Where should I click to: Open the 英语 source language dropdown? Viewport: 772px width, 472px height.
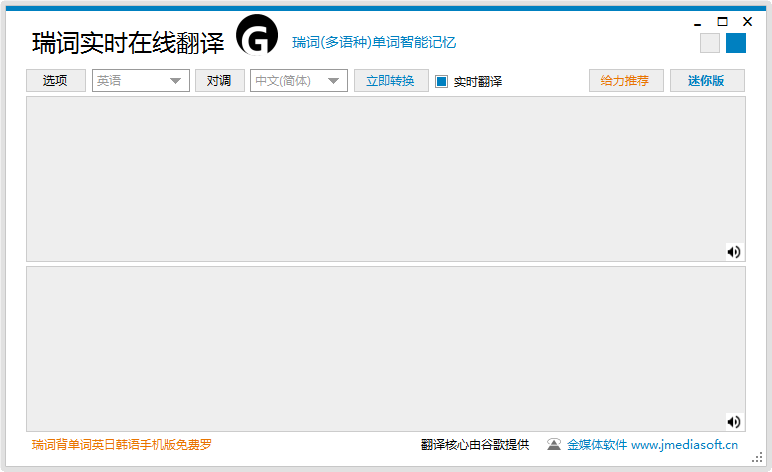[141, 80]
